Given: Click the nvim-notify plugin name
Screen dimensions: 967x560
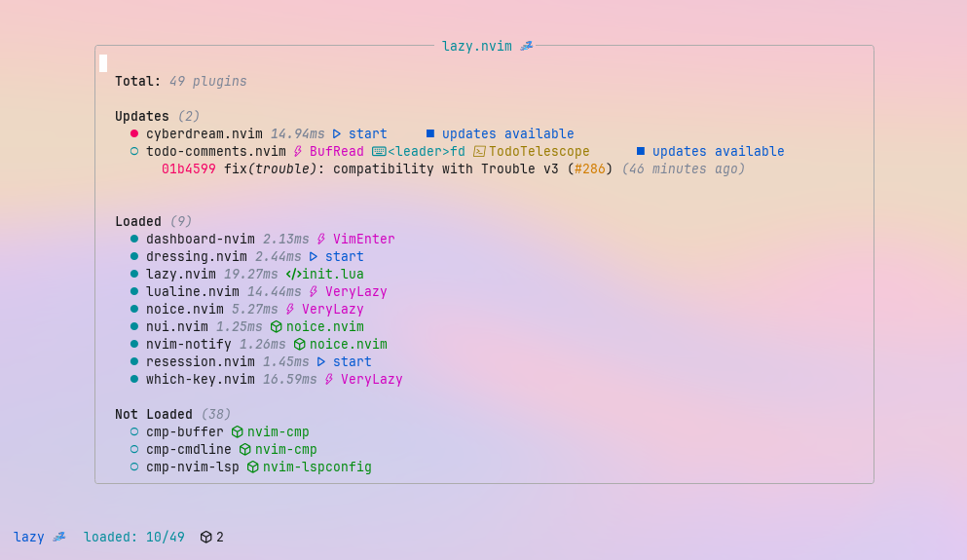Looking at the screenshot, I should coord(189,344).
